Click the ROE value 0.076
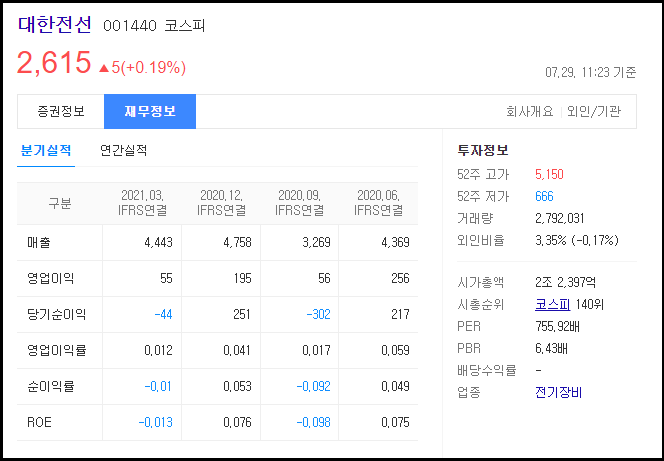This screenshot has height=461, width=664. [x=237, y=422]
